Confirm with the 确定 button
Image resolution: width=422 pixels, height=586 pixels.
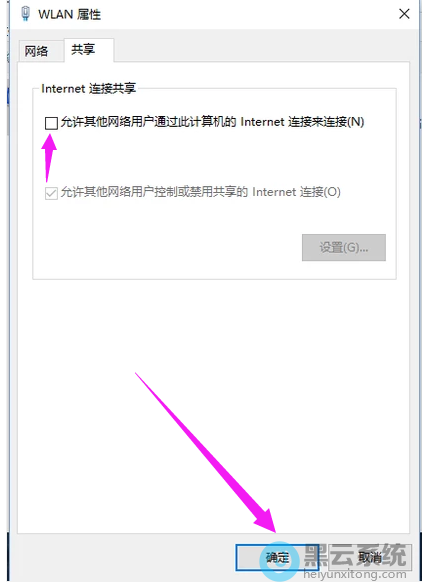[x=277, y=558]
